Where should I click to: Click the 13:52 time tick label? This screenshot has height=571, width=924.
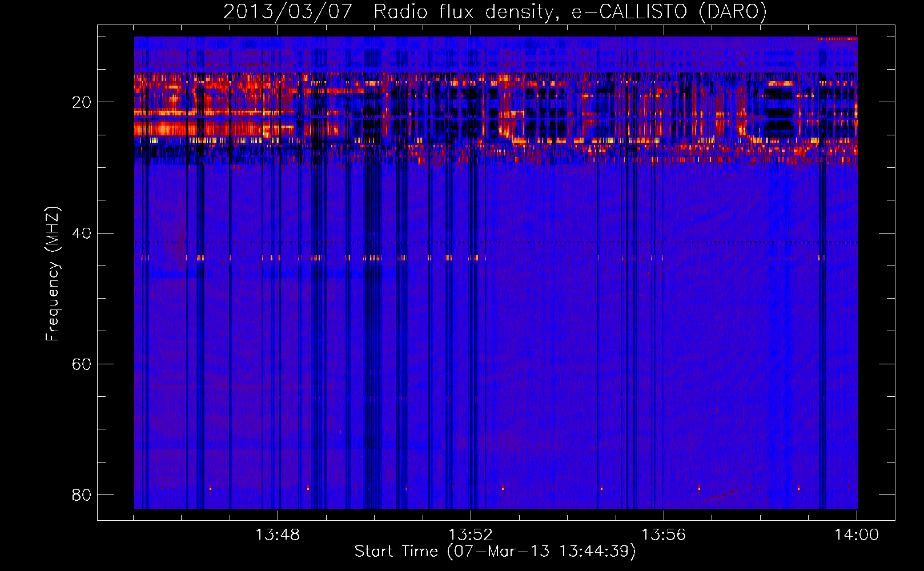click(471, 535)
